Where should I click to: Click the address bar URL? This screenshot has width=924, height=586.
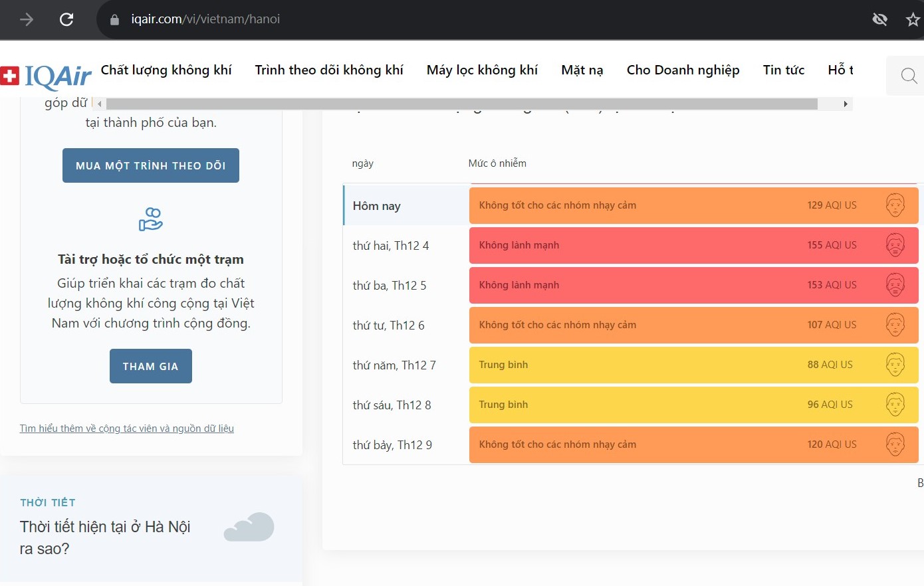[x=205, y=19]
